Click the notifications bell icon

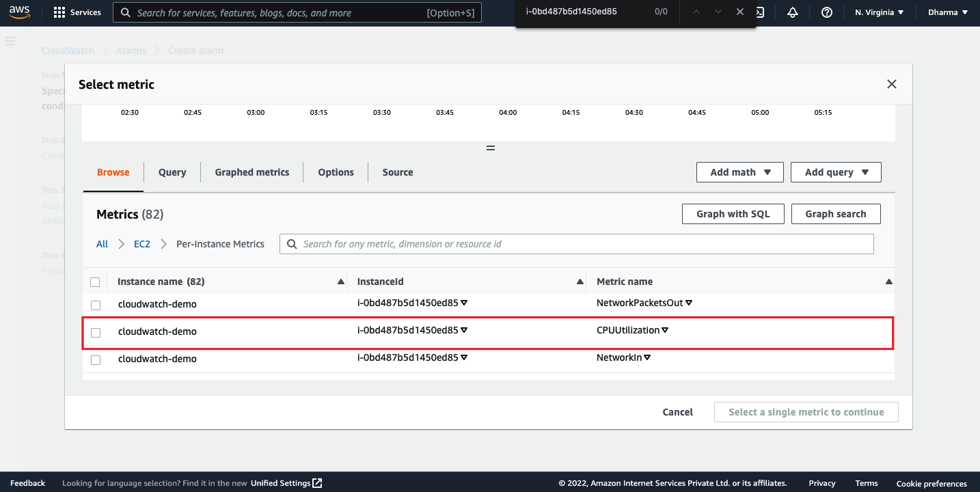pyautogui.click(x=793, y=12)
